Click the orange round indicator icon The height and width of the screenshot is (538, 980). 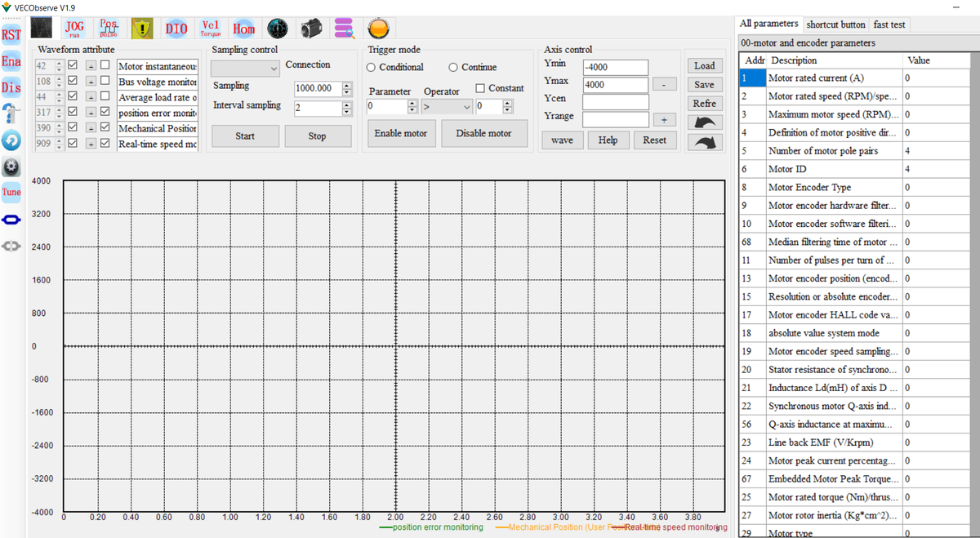[378, 29]
